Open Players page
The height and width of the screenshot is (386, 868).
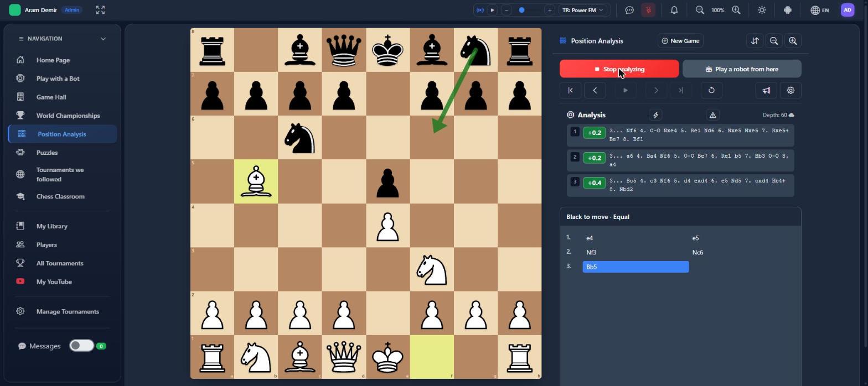(62, 244)
